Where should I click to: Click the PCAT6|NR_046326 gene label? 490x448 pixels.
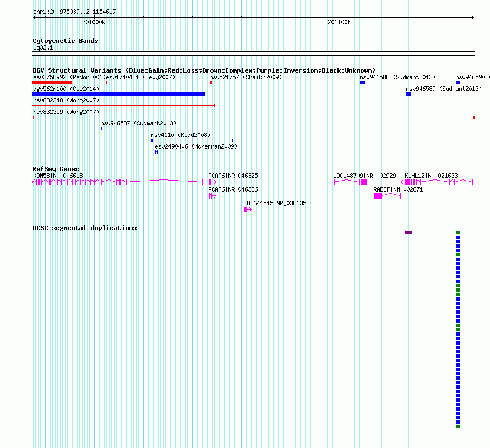[x=233, y=189]
